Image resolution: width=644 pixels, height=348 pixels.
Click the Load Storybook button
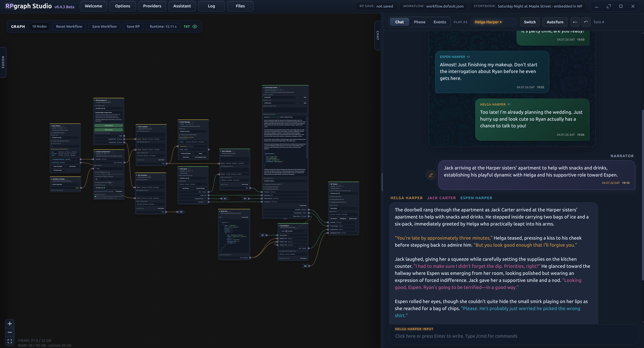[x=108, y=125]
